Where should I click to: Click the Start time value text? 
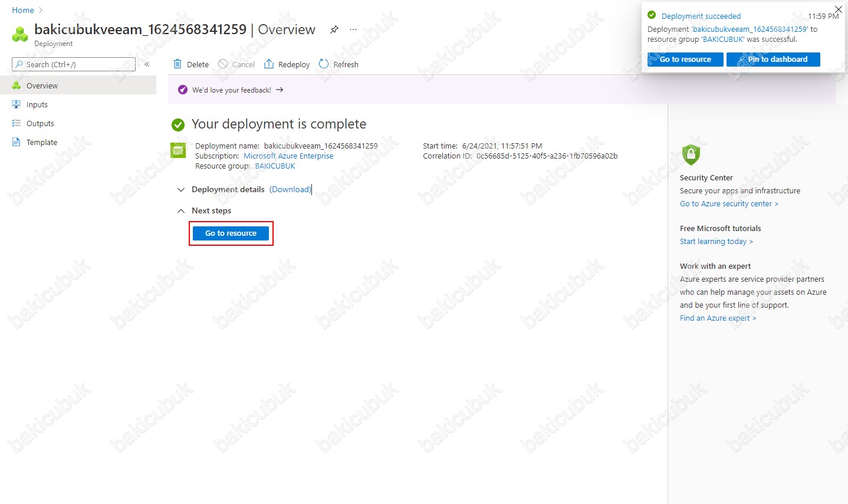click(x=502, y=146)
